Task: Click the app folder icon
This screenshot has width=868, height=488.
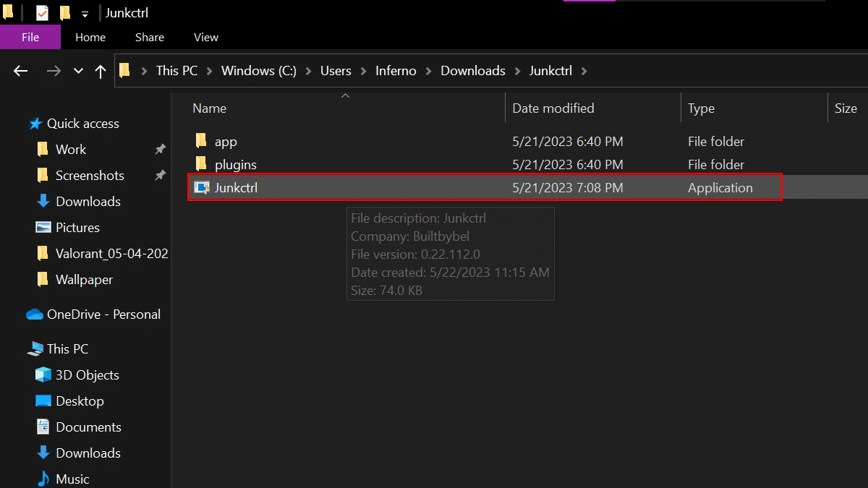Action: [201, 142]
